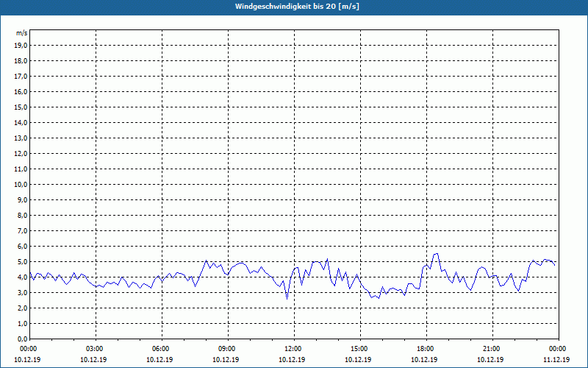
Task: Click the 6,0 y-axis label
Action: (x=22, y=246)
